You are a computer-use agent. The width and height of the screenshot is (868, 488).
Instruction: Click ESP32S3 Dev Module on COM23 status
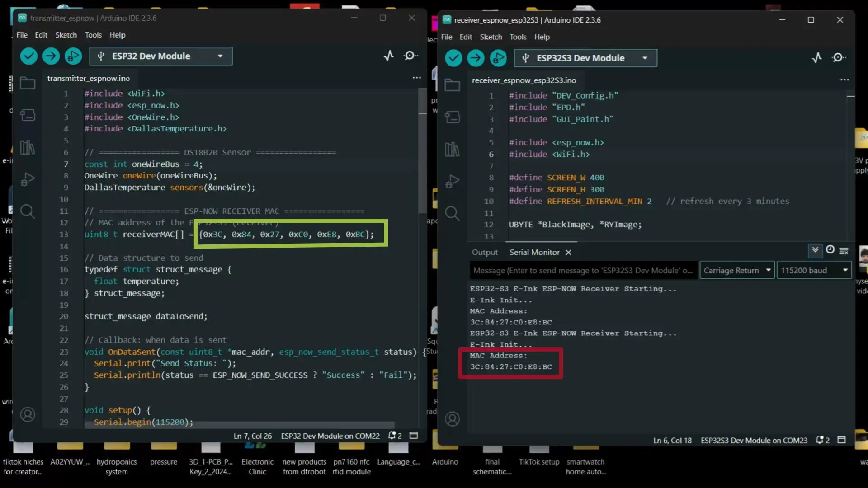pos(754,441)
